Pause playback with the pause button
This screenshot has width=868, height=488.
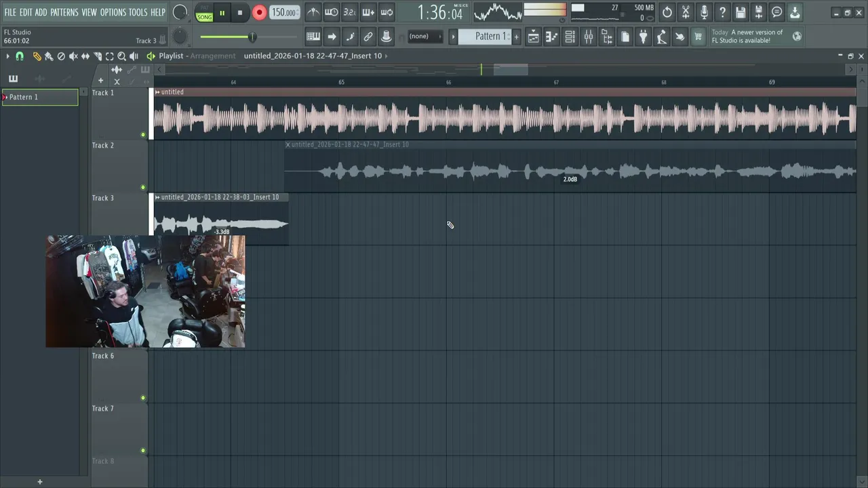[222, 13]
